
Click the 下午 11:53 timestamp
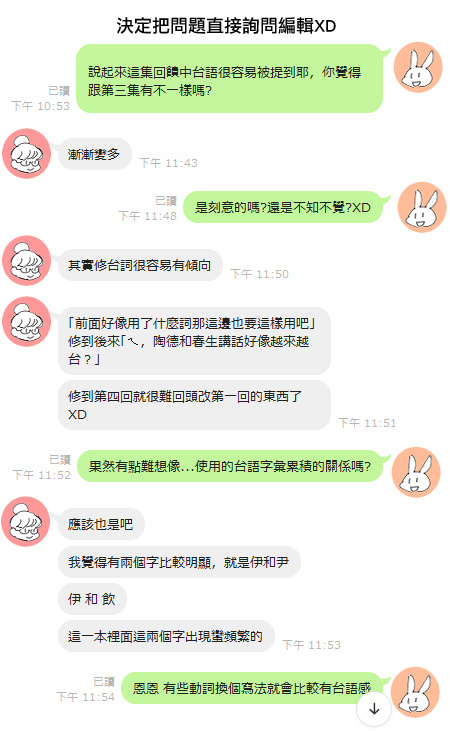click(312, 645)
